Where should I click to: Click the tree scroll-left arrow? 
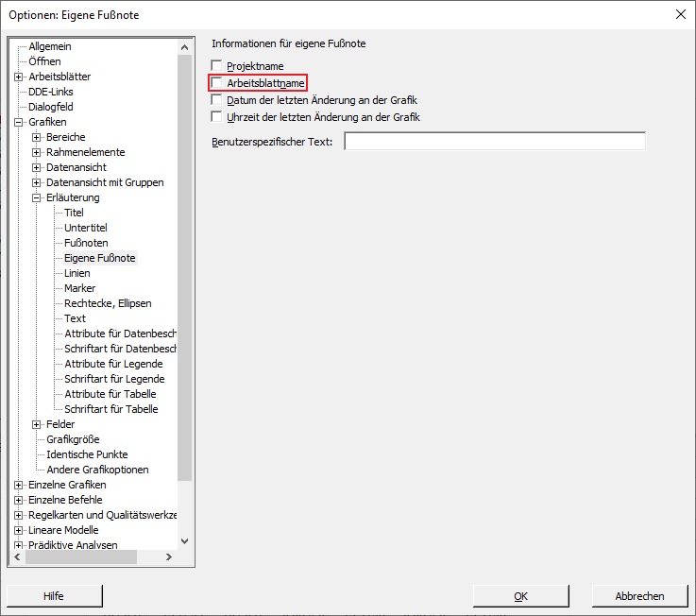point(17,556)
